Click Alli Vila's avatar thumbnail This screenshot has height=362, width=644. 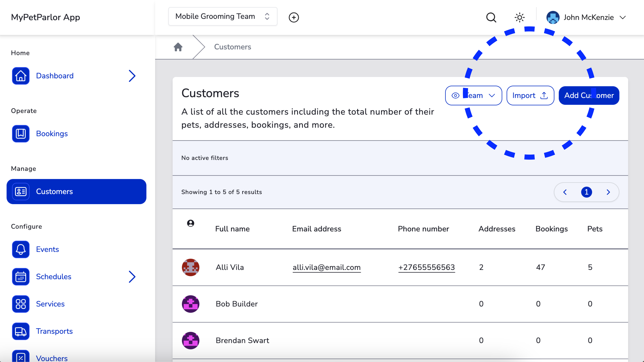pos(191,267)
